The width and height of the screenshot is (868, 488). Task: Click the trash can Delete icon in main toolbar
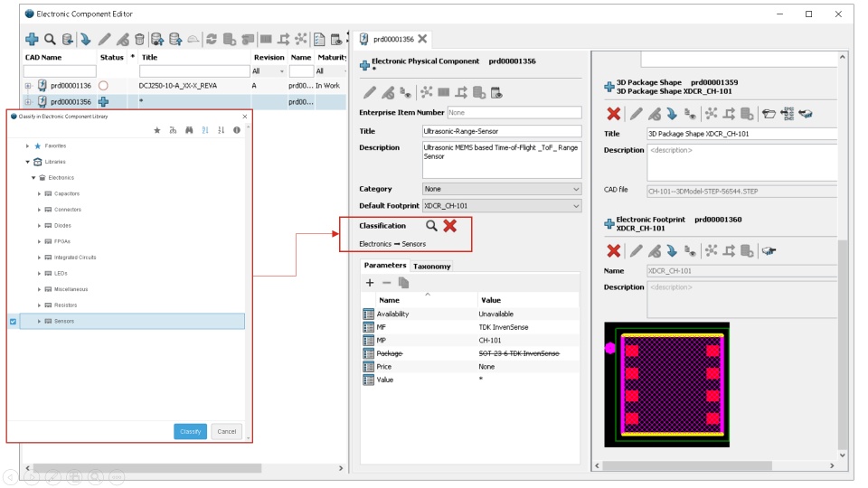click(139, 39)
